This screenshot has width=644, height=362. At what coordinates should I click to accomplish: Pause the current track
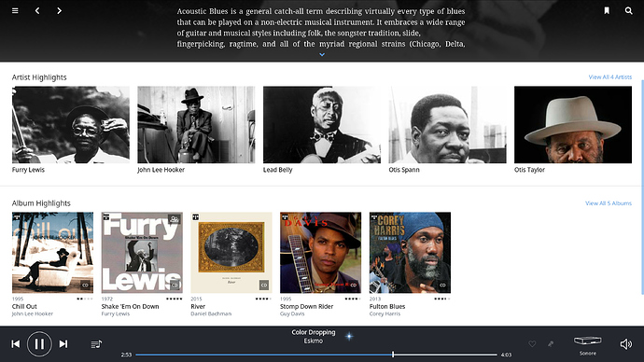coord(39,344)
